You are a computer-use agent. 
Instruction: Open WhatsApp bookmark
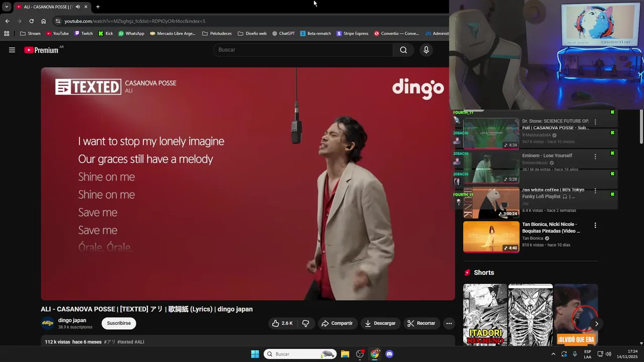pyautogui.click(x=131, y=34)
